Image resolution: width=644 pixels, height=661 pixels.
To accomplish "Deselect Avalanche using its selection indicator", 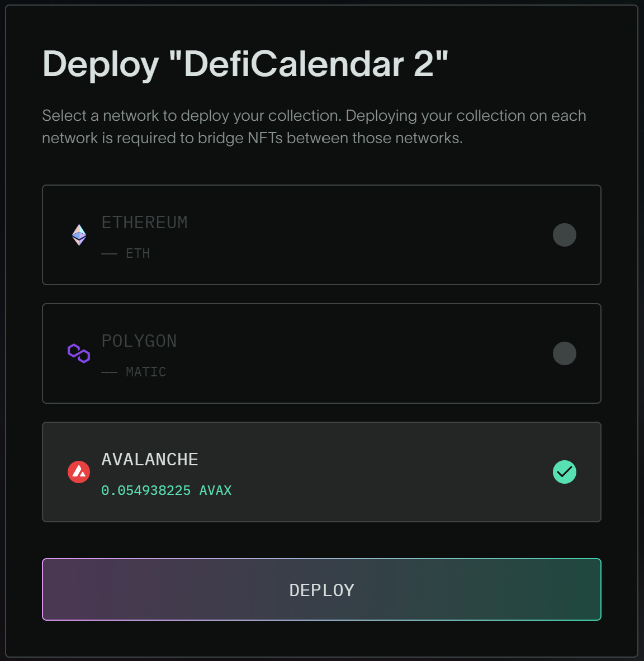I will [x=564, y=472].
